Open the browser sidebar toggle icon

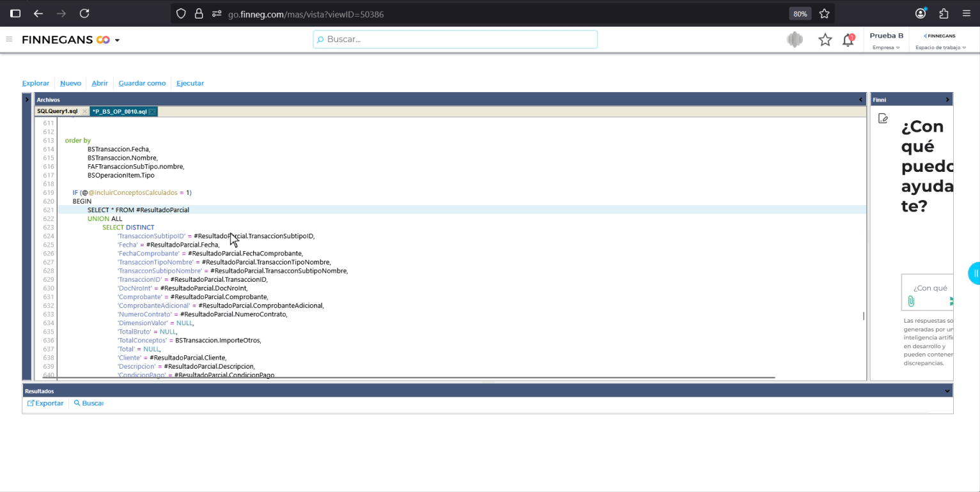pyautogui.click(x=15, y=13)
